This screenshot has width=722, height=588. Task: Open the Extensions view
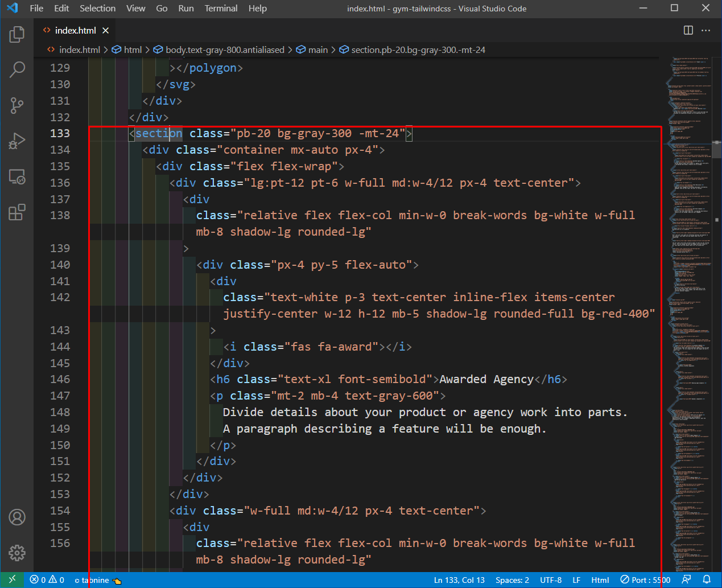17,212
